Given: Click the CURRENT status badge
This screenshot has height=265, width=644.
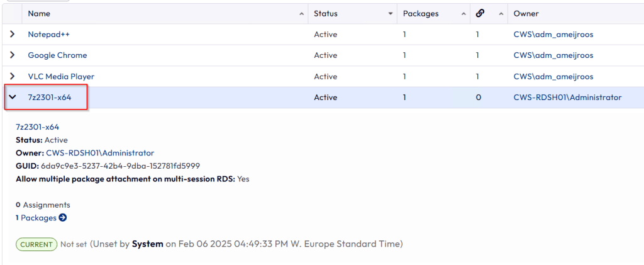Looking at the screenshot, I should [36, 244].
